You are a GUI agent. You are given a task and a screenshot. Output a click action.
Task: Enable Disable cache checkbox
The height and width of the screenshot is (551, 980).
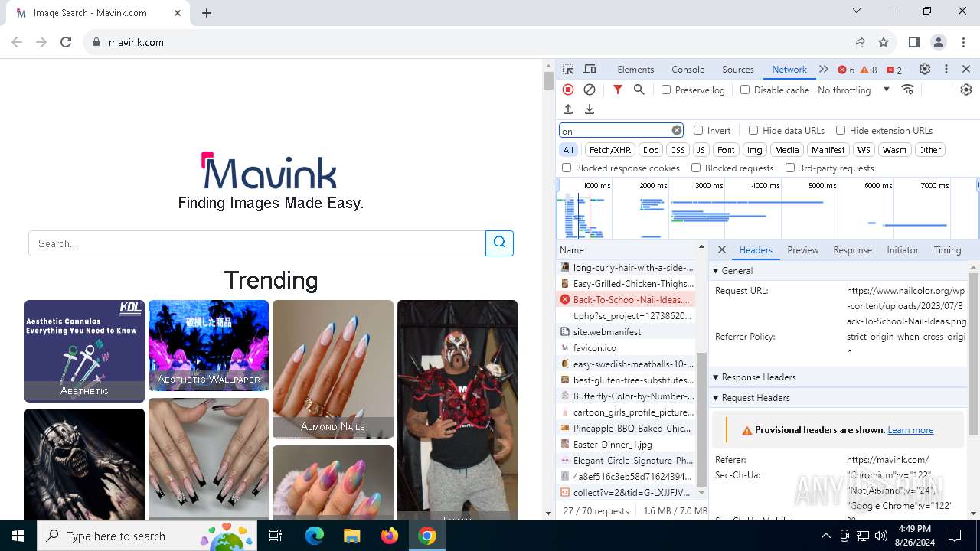pos(745,90)
